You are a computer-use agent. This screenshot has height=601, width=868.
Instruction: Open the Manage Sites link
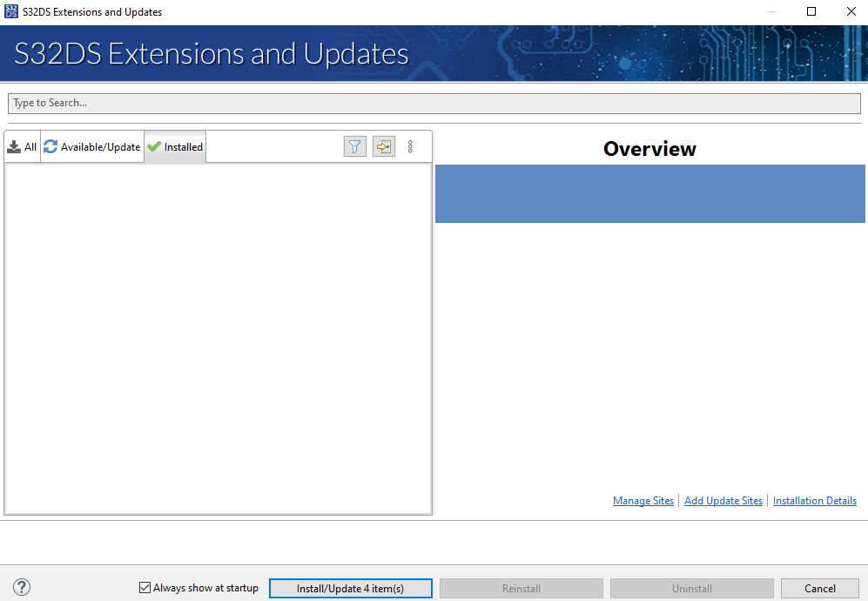[x=643, y=500]
